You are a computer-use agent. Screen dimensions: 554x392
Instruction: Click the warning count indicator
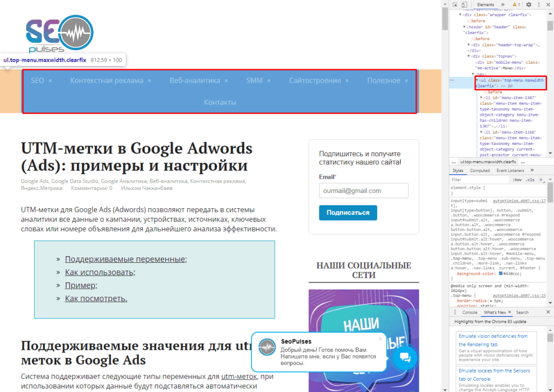517,4
